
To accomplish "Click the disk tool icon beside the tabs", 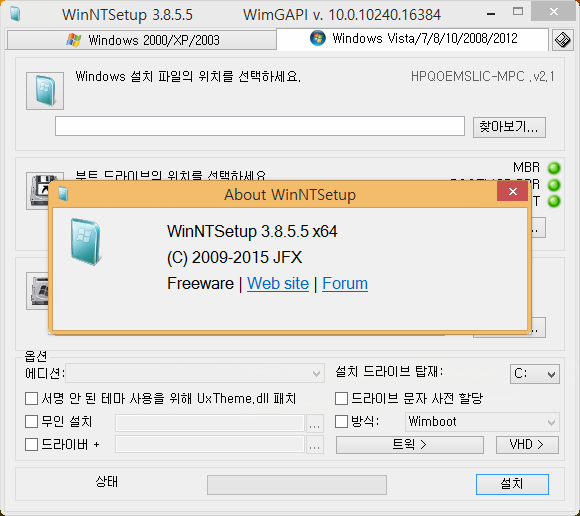I will [562, 40].
